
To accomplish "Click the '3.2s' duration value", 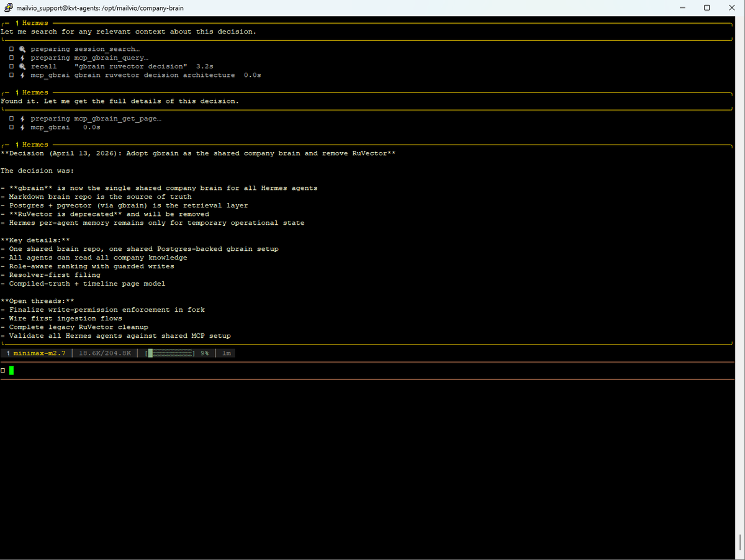I will point(205,66).
